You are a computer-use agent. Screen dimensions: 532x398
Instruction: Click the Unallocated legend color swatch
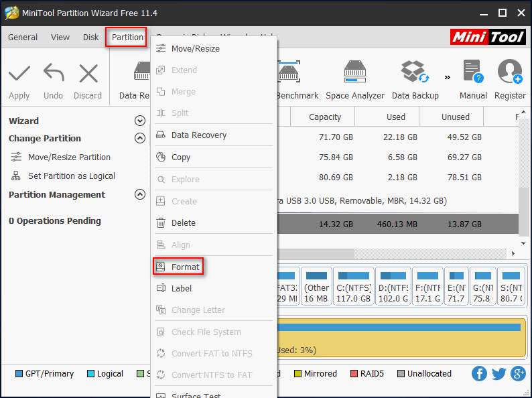(x=401, y=374)
